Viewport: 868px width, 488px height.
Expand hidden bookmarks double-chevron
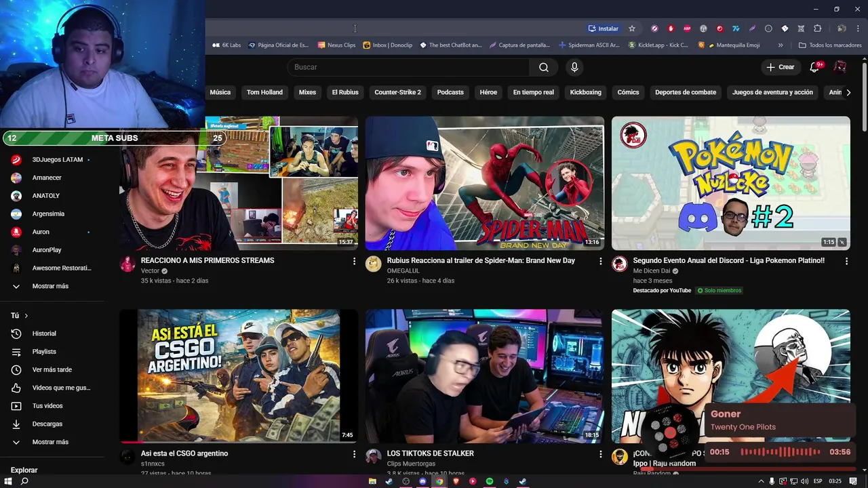(781, 45)
